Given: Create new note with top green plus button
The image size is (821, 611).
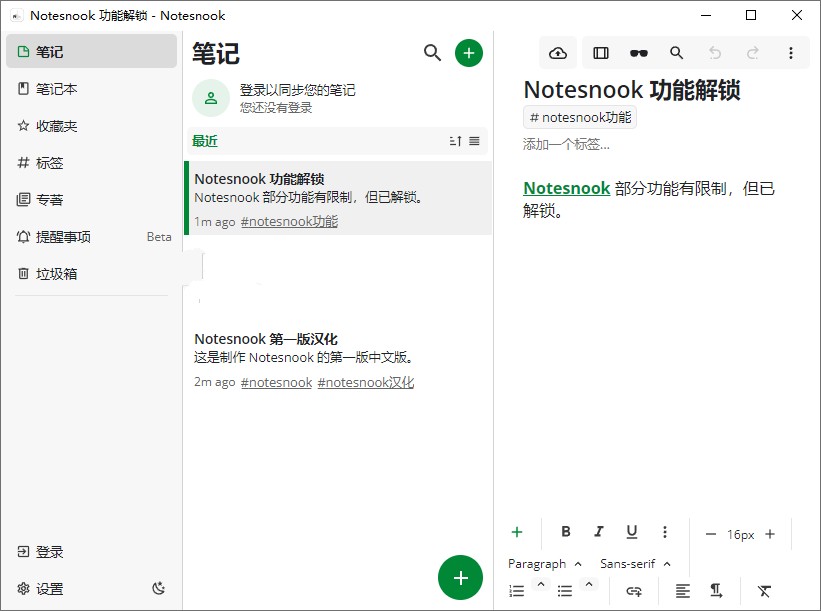Looking at the screenshot, I should [x=469, y=53].
